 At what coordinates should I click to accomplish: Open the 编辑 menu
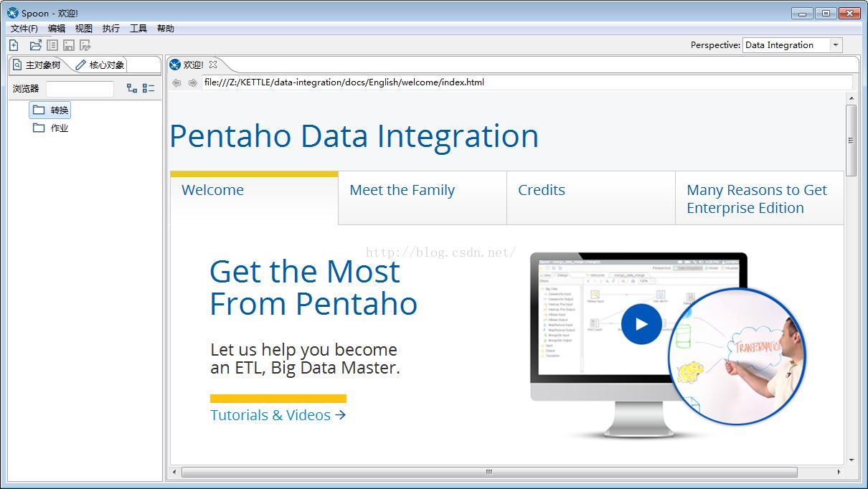(56, 29)
